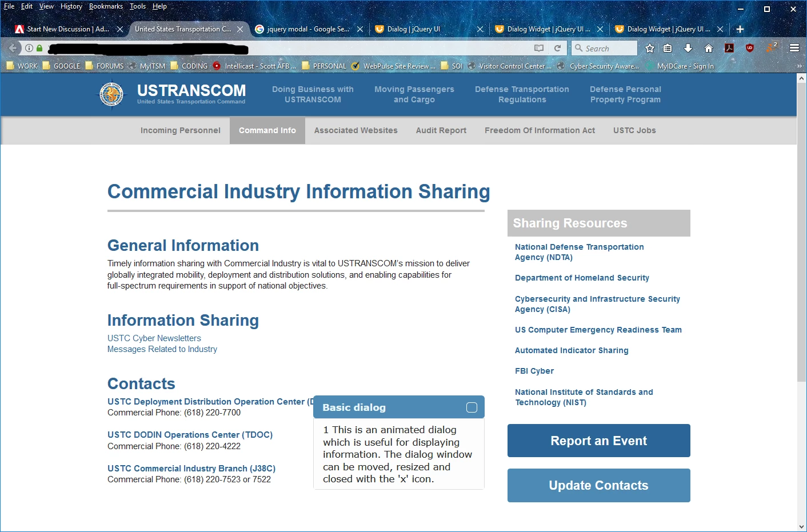Screen dimensions: 807x532
Task: Open the WebPulse Site Review bookmark
Action: [393, 66]
